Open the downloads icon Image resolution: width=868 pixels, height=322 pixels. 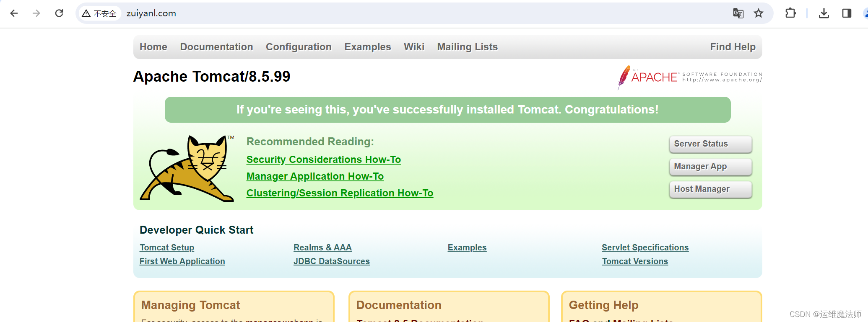point(824,13)
